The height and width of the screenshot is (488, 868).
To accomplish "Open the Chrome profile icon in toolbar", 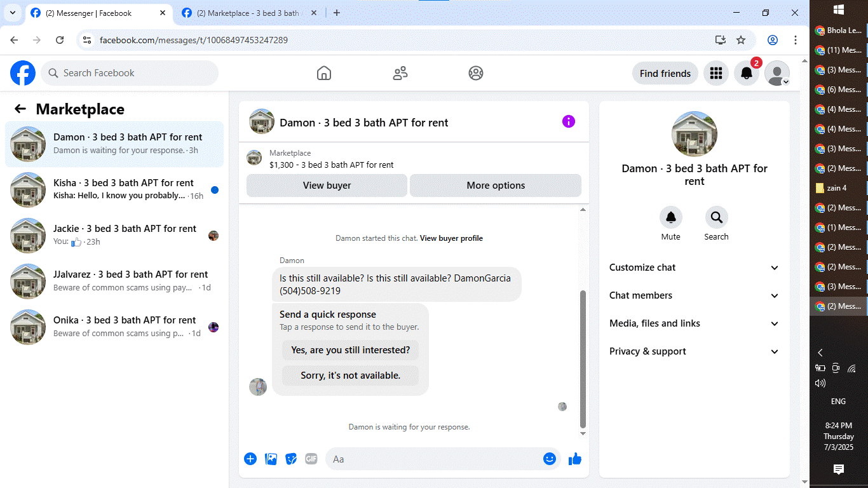I will [773, 40].
